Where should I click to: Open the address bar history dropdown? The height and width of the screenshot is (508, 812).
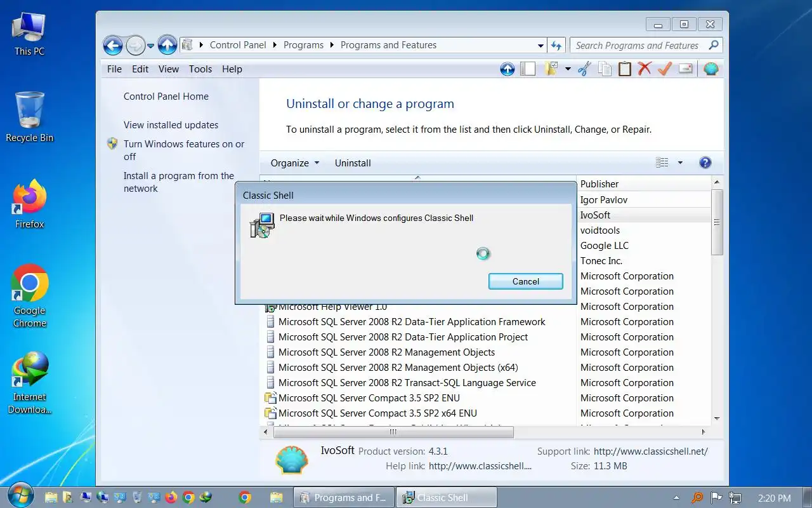[540, 46]
